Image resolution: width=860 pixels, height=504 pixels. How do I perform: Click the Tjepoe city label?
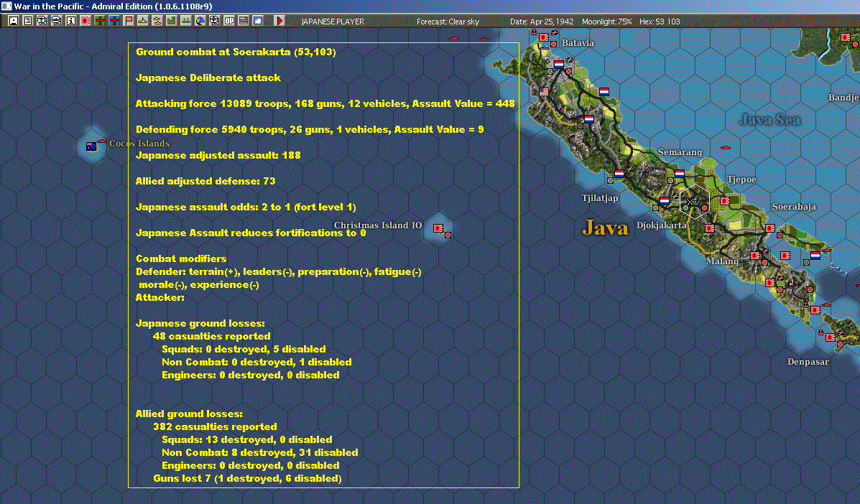click(x=741, y=179)
